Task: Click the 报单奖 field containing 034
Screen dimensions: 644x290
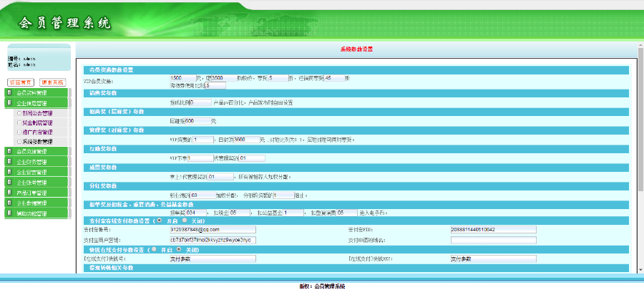Action: [196, 213]
